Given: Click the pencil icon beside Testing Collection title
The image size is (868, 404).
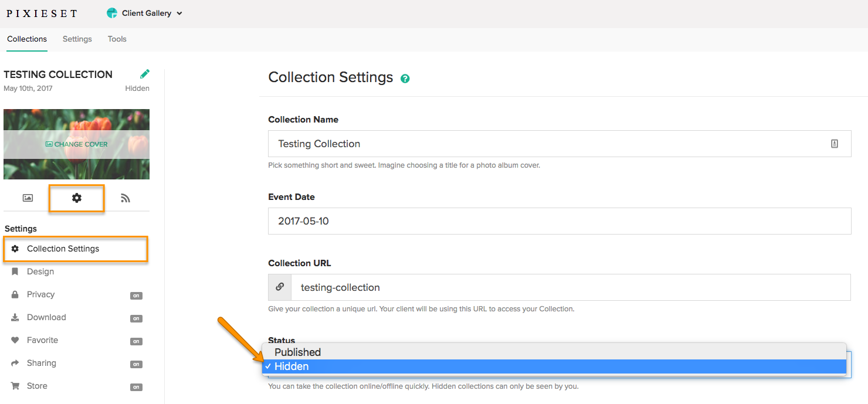Looking at the screenshot, I should pyautogui.click(x=145, y=74).
